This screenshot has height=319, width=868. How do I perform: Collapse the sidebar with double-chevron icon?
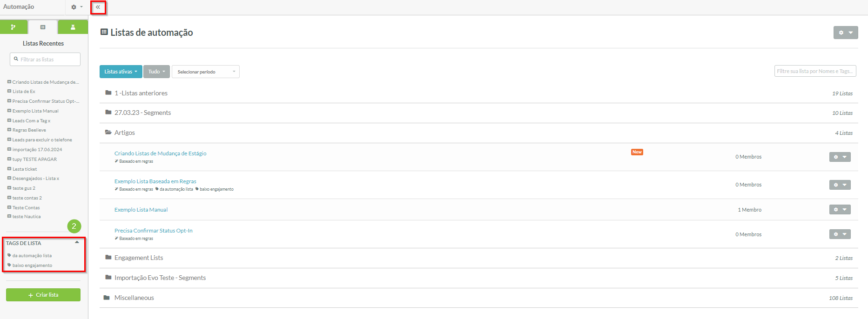click(x=98, y=7)
